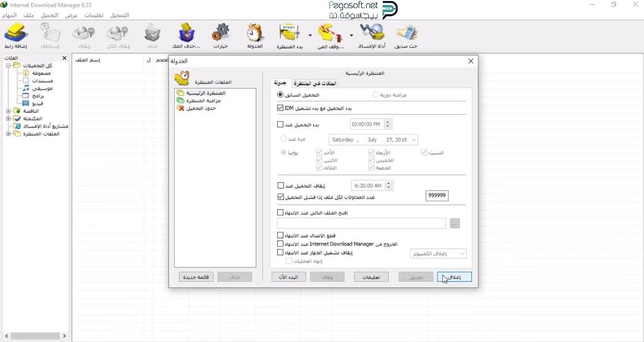Click the Grabber projects (مشاريع أداة الإمساك) icon

pos(17,126)
